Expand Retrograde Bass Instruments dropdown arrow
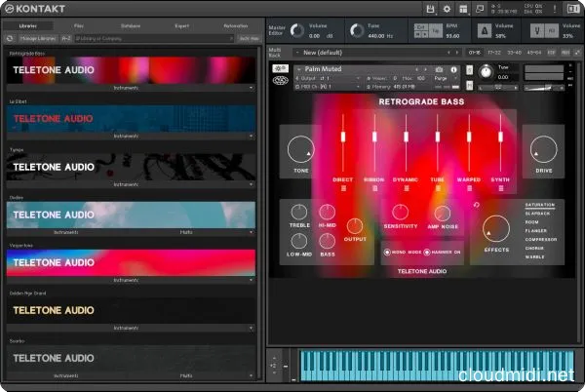This screenshot has height=392, width=585. coord(252,88)
